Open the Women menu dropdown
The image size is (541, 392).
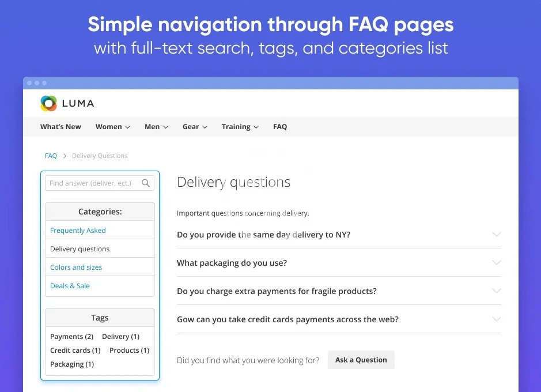pos(112,127)
